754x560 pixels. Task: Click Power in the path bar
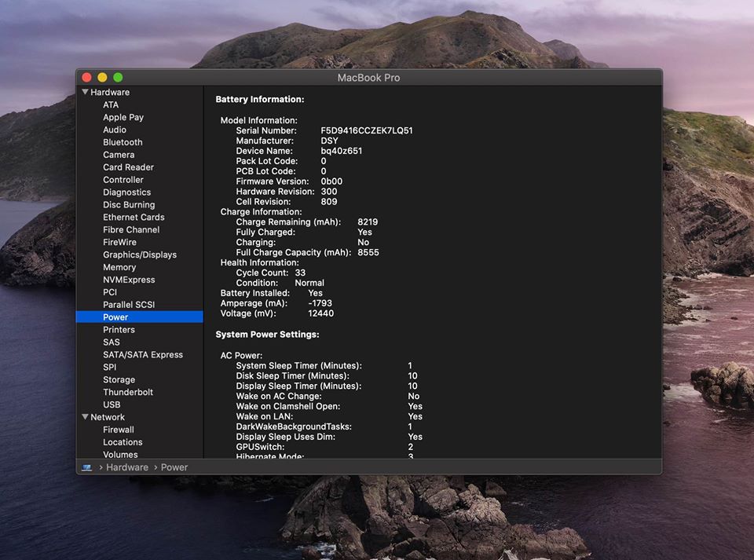(174, 467)
